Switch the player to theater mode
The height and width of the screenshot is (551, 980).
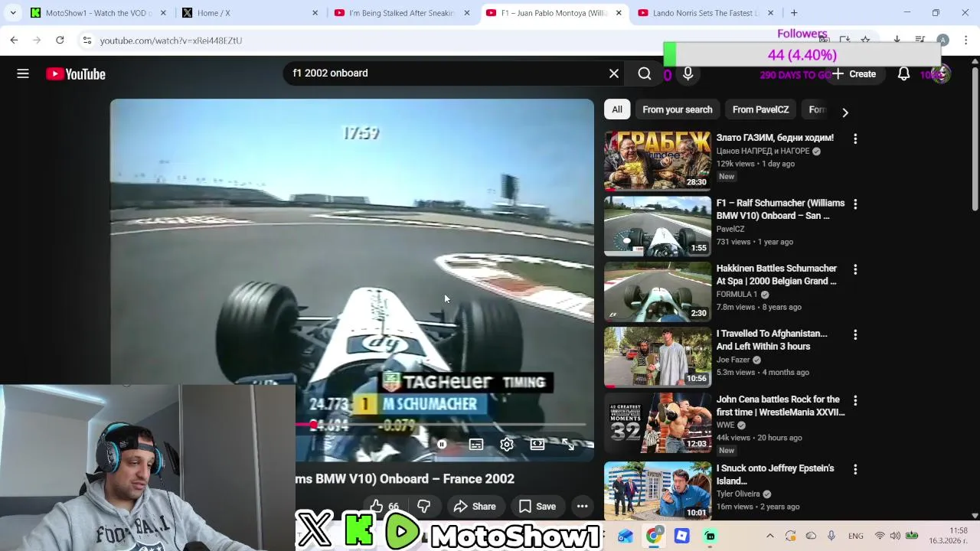[x=537, y=445]
